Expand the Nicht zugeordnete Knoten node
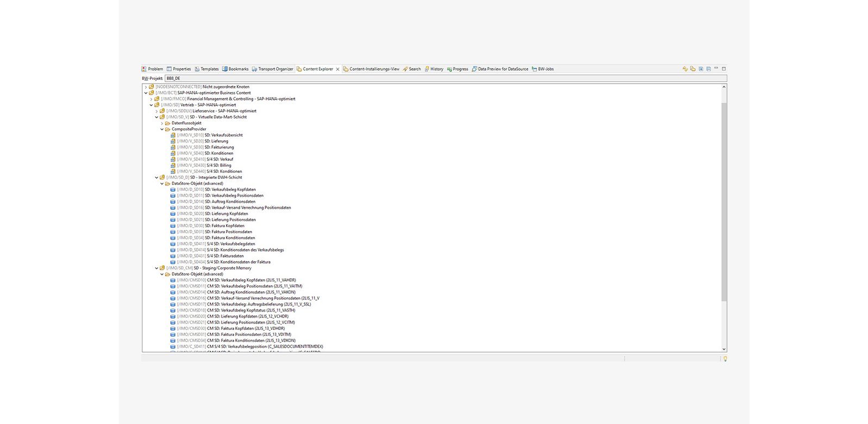This screenshot has width=868, height=424. pyautogui.click(x=146, y=87)
